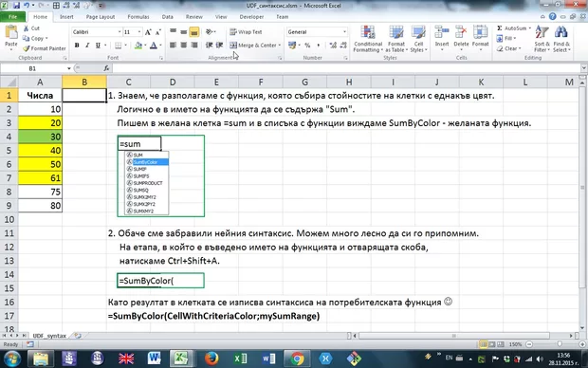Click the Copy icon
588x368 pixels.
(x=26, y=38)
